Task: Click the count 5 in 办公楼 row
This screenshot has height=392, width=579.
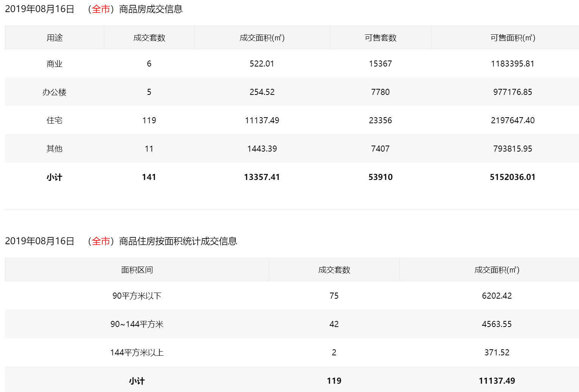Action: [x=149, y=92]
